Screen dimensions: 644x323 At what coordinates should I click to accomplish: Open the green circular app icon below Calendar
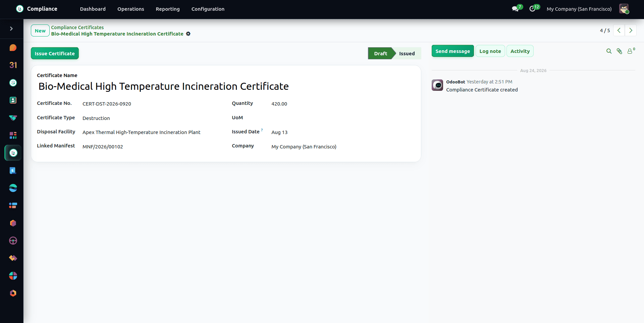(13, 83)
